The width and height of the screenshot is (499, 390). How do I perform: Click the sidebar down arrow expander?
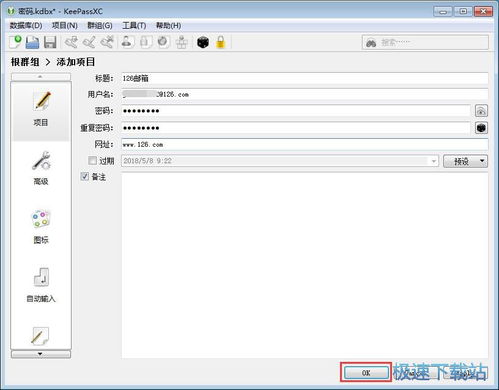[x=41, y=354]
